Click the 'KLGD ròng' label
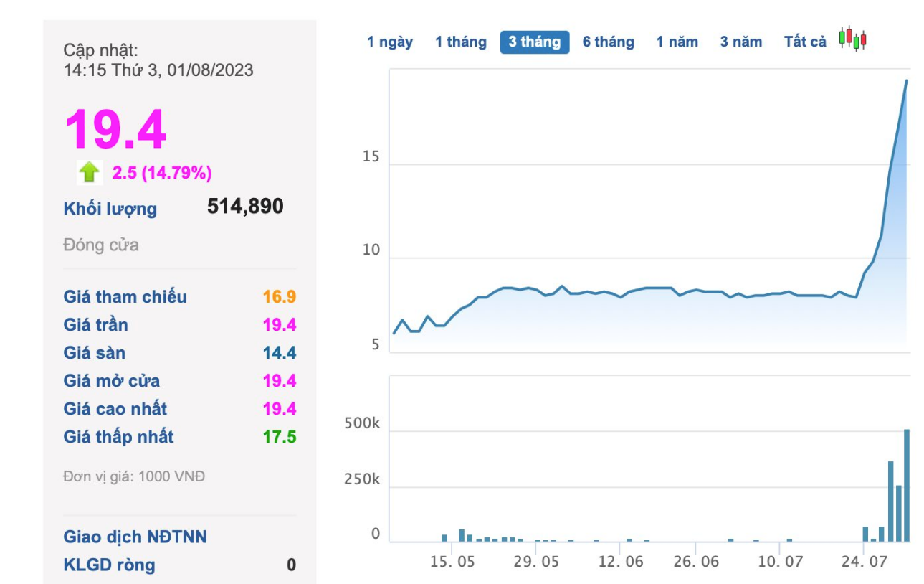Image resolution: width=924 pixels, height=584 pixels. coord(109,565)
